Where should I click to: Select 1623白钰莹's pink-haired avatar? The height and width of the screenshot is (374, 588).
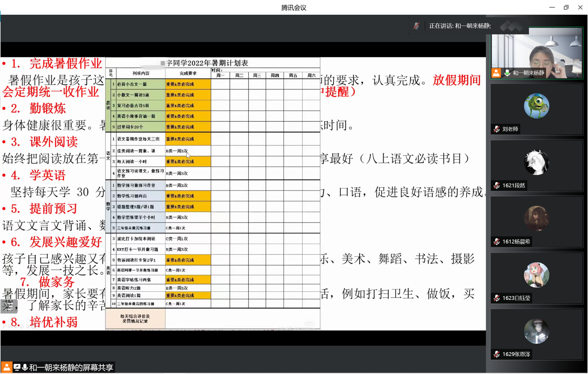536,275
